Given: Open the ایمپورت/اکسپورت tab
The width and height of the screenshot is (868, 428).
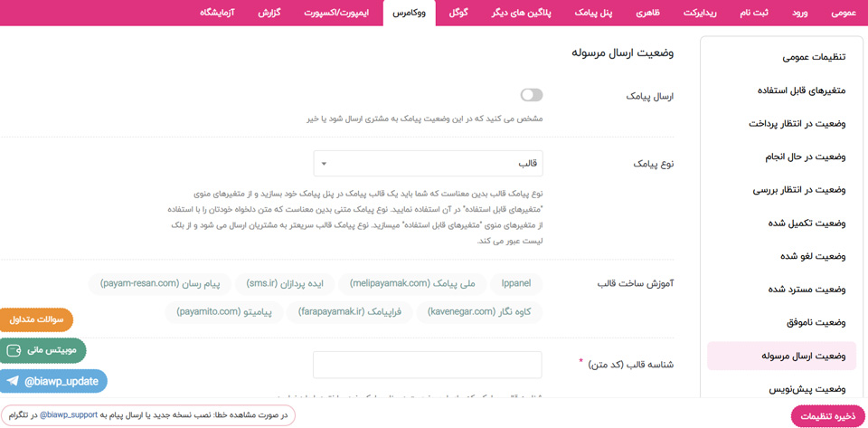Looking at the screenshot, I should click(x=336, y=13).
